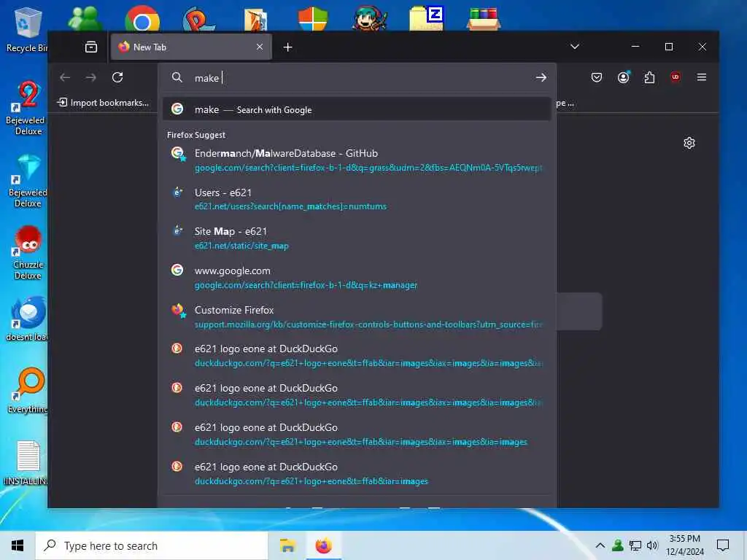Open network tray icon
The image size is (747, 560).
635,545
